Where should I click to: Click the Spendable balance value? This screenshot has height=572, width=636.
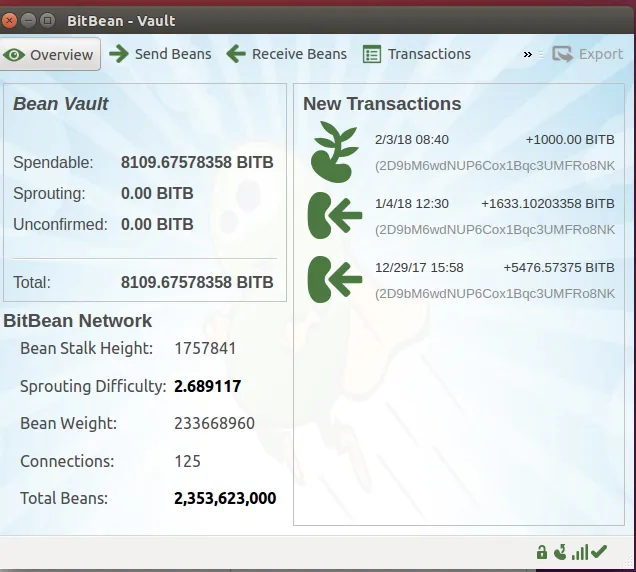click(x=197, y=162)
